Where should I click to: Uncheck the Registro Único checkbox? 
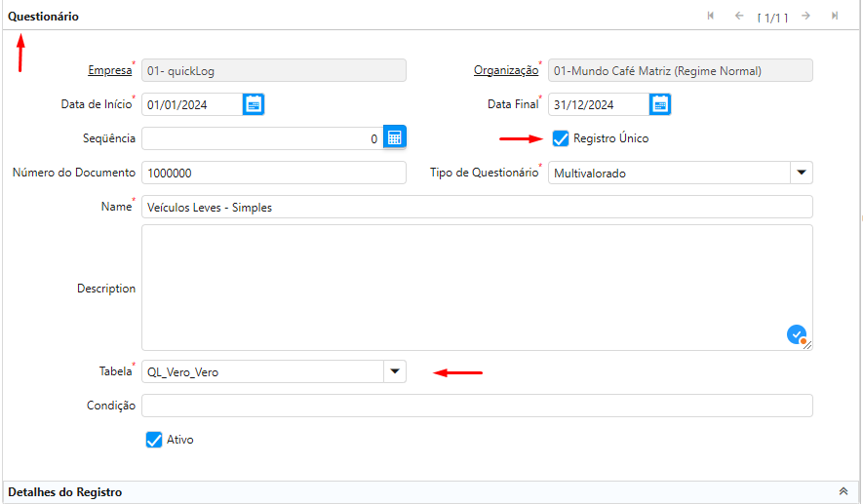pos(561,138)
